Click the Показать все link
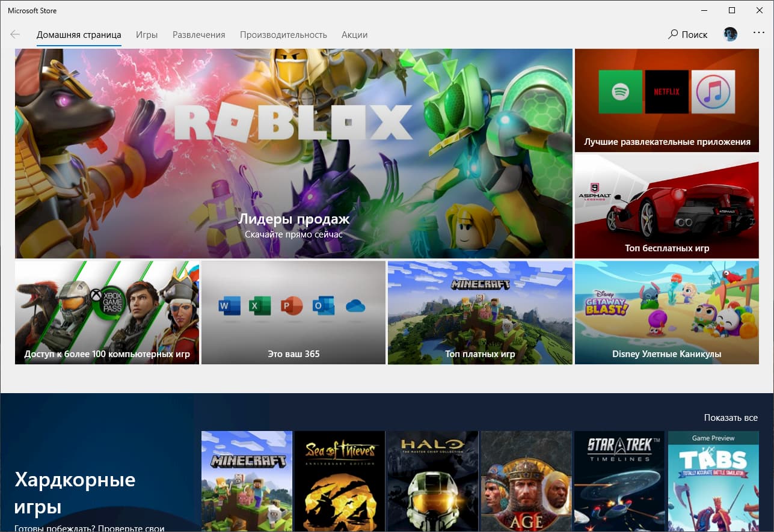774x532 pixels. pyautogui.click(x=731, y=418)
